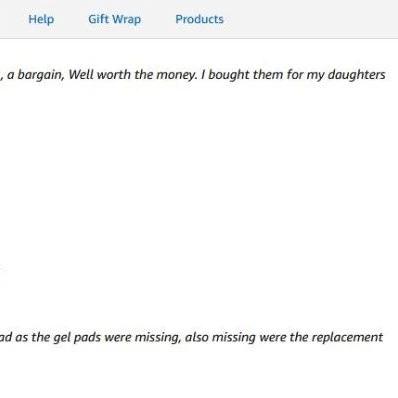Viewport: 398px width, 398px height.
Task: Click the capital "I" before "bought"
Action: 203,74
